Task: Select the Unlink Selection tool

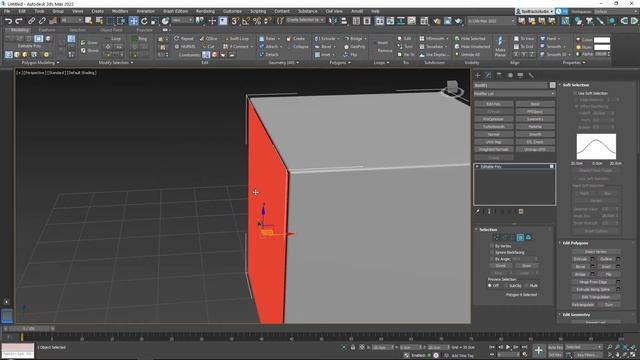Action: pos(42,21)
